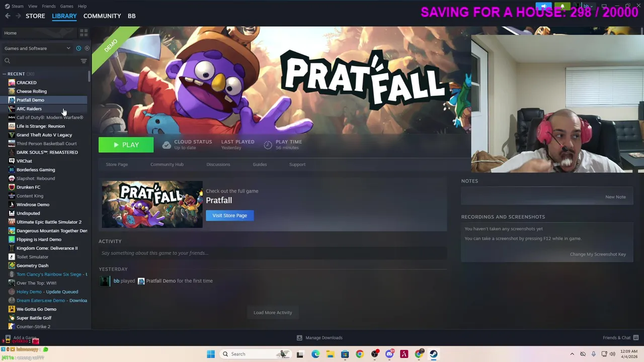Open the Pratfall full game thumbnail
Viewport: 644px width, 362px height.
point(152,205)
